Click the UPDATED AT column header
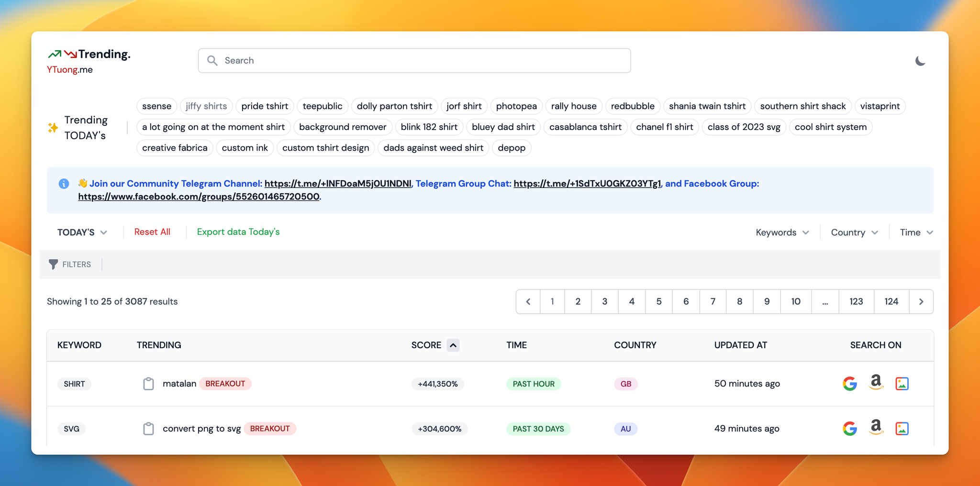Viewport: 980px width, 486px height. 741,345
